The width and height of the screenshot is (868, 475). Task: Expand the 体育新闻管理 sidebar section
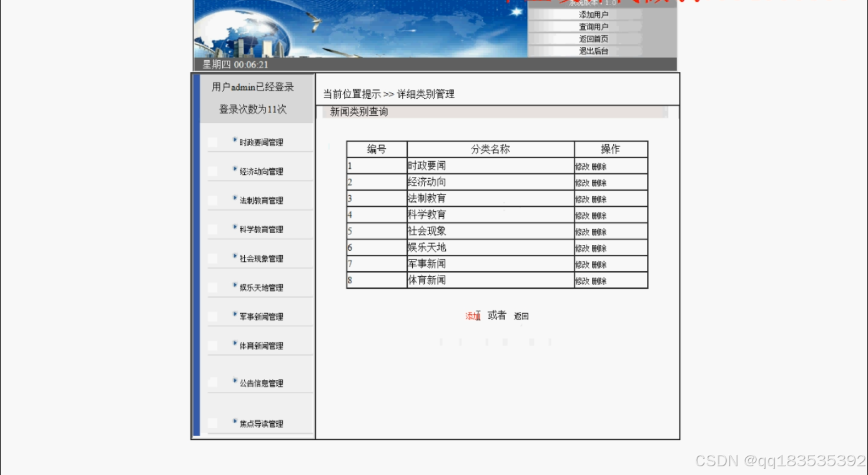coord(260,344)
